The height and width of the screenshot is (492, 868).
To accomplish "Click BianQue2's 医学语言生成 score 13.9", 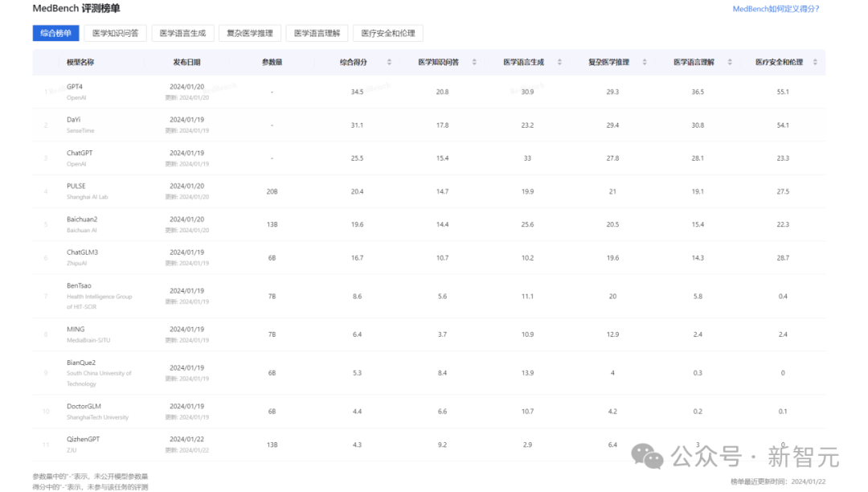I will pos(527,373).
